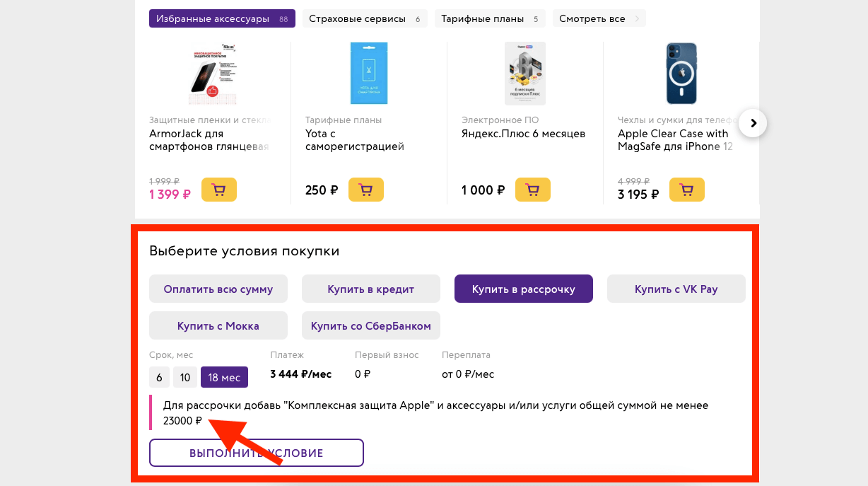Add ArmorJack screen protector to cart
868x486 pixels.
tap(218, 190)
